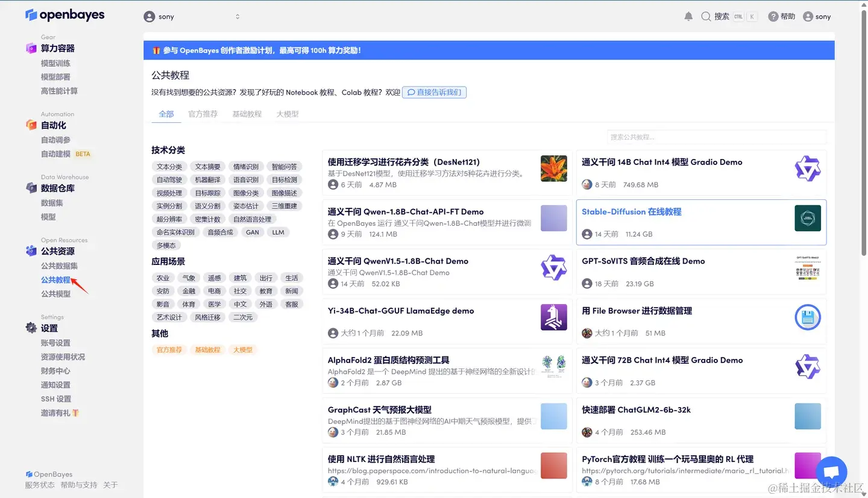868x498 pixels.
Task: Switch to the 官方推荐 tab
Action: [x=203, y=114]
